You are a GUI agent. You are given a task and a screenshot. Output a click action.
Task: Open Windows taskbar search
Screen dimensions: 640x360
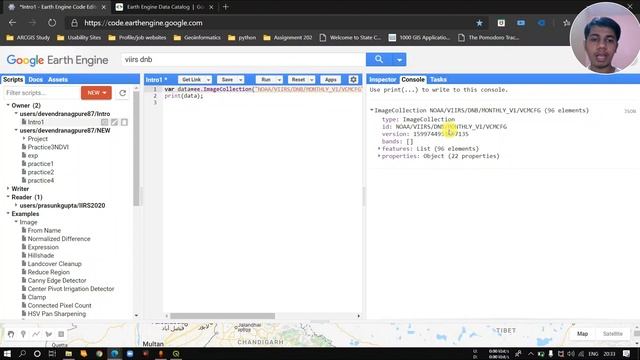22,353
